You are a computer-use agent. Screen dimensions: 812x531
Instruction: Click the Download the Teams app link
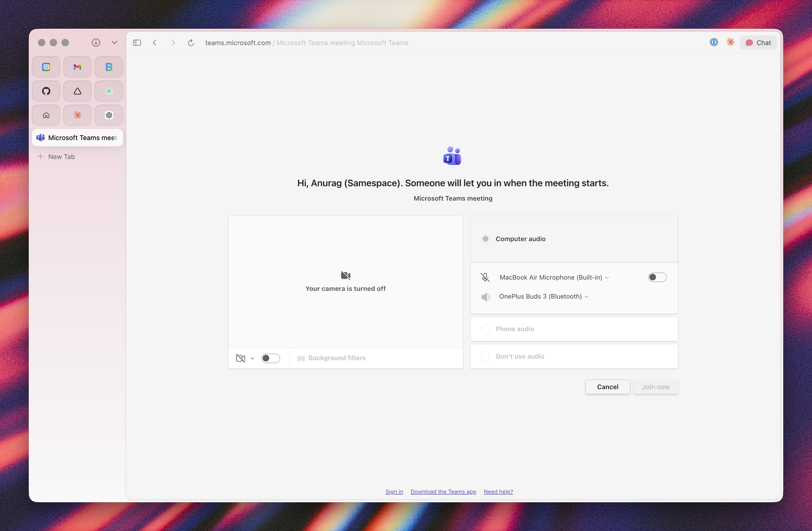(x=443, y=491)
